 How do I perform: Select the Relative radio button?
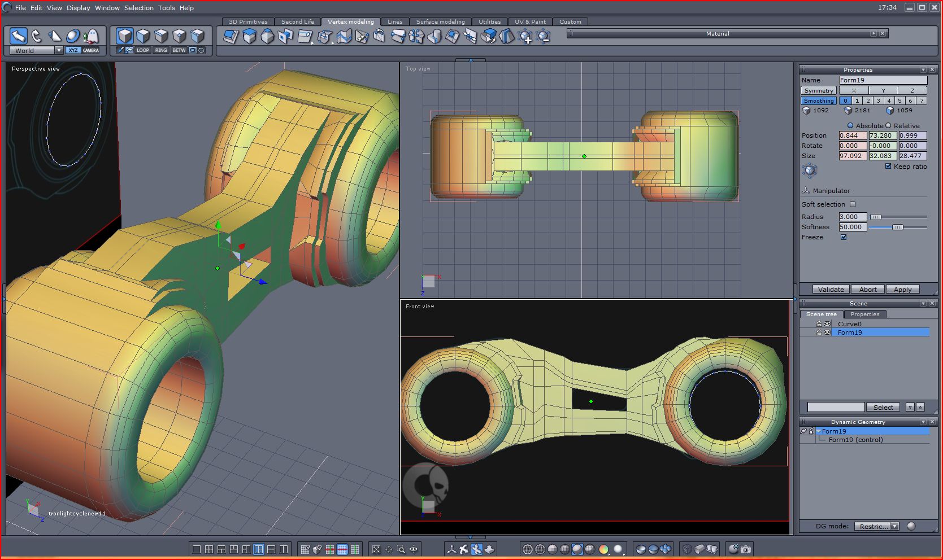coord(888,126)
